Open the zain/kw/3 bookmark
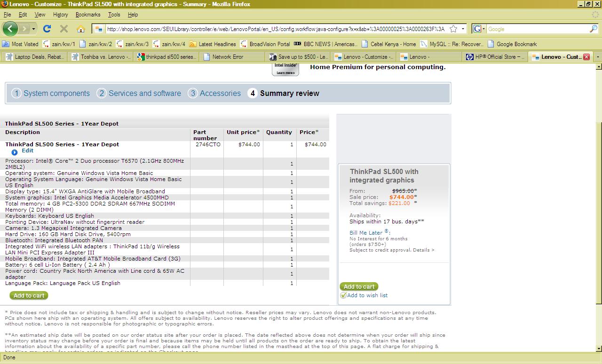Image resolution: width=602 pixels, height=364 pixels. [x=132, y=44]
